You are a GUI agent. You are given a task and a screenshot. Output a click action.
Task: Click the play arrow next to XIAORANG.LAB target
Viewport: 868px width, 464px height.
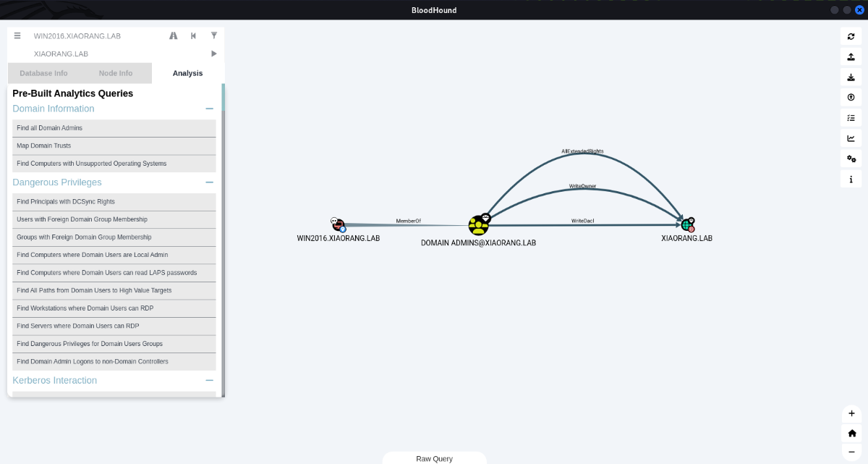214,54
